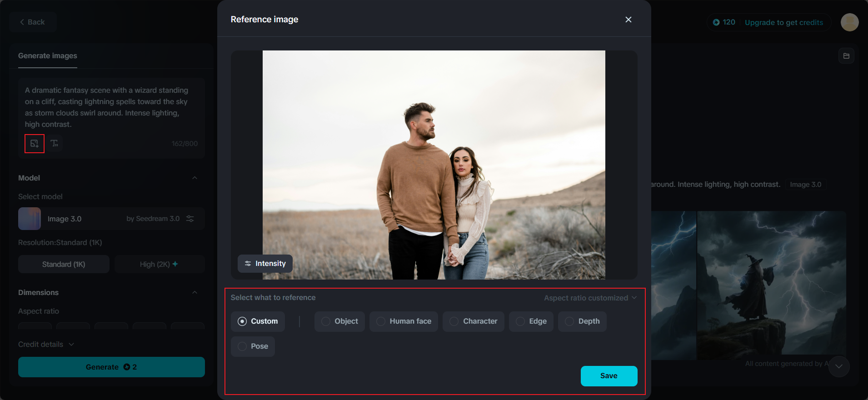Open the Image 3.0 model selector
Screen dimensions: 868x400
click(x=111, y=219)
